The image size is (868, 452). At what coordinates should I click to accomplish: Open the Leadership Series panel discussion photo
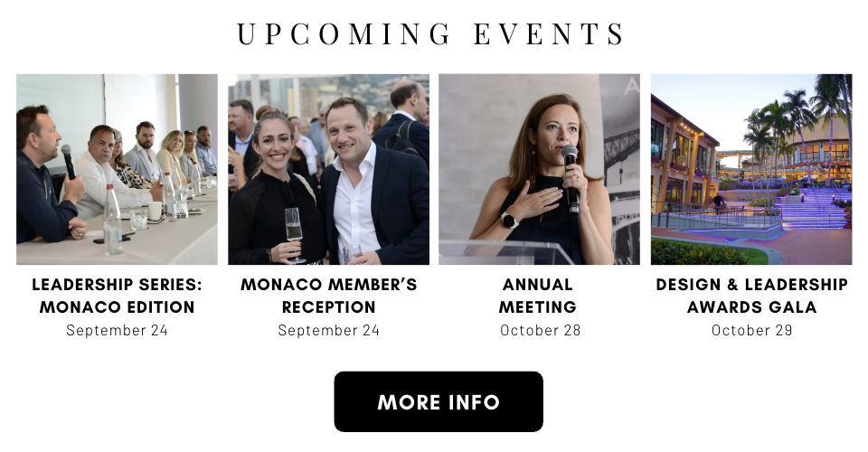click(117, 169)
